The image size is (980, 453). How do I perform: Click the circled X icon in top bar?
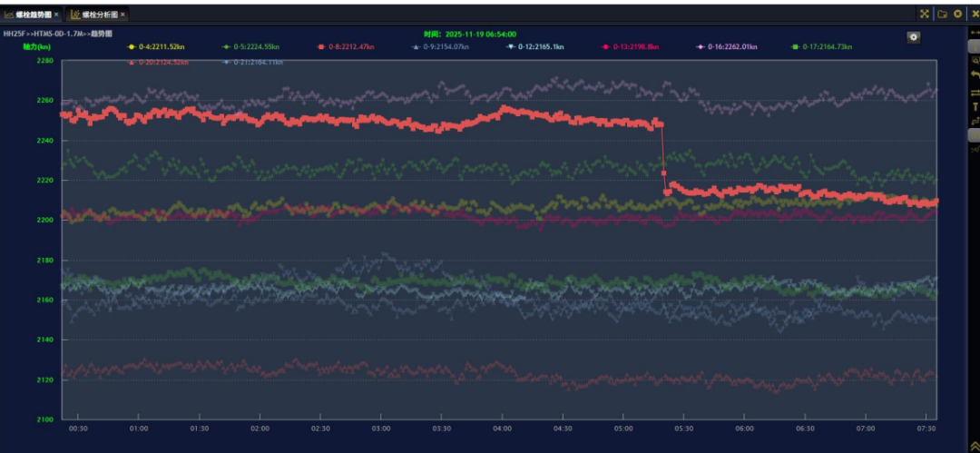coord(957,15)
